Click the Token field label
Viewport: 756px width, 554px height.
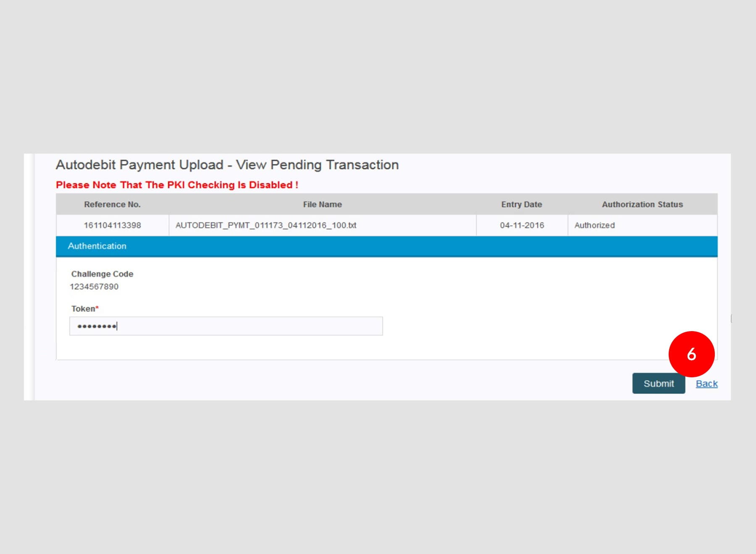(x=83, y=309)
